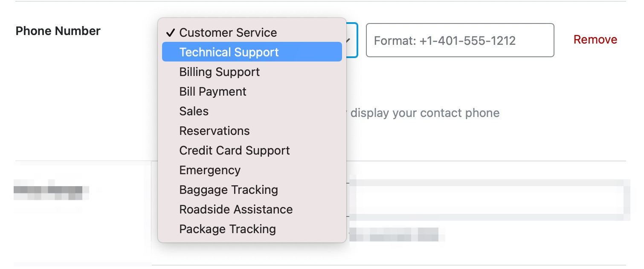The height and width of the screenshot is (269, 644).
Task: Select Reservations option
Action: coord(252,131)
